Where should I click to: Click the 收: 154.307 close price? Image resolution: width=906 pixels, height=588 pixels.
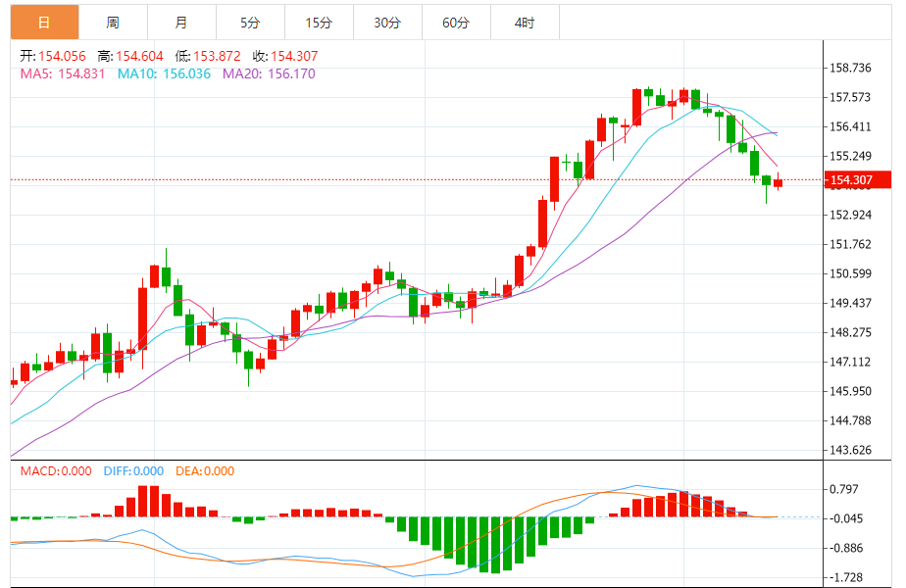(x=285, y=56)
